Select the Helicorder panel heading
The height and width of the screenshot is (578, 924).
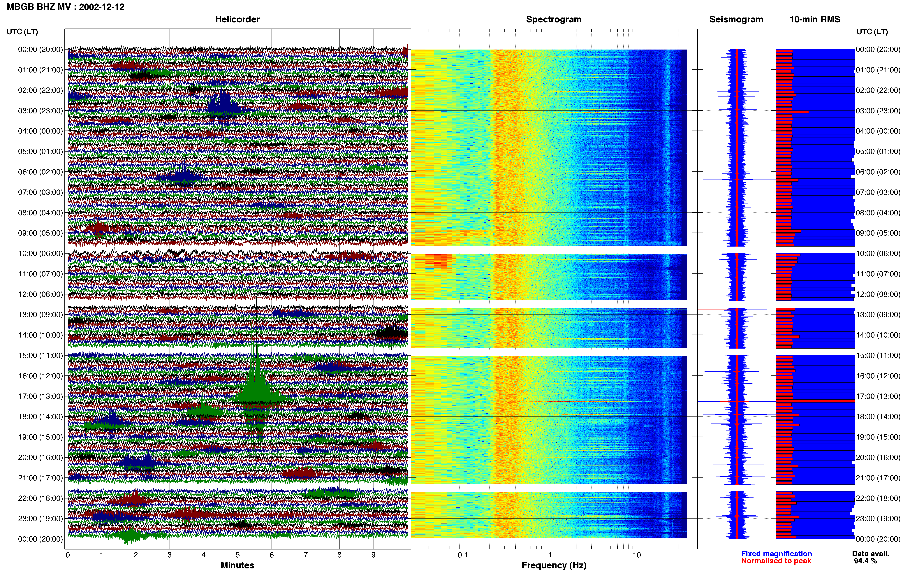(x=237, y=20)
